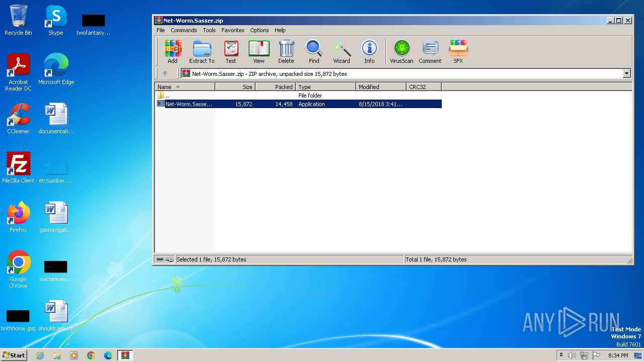This screenshot has height=362, width=644.
Task: Open the Start menu button
Action: coord(14,355)
